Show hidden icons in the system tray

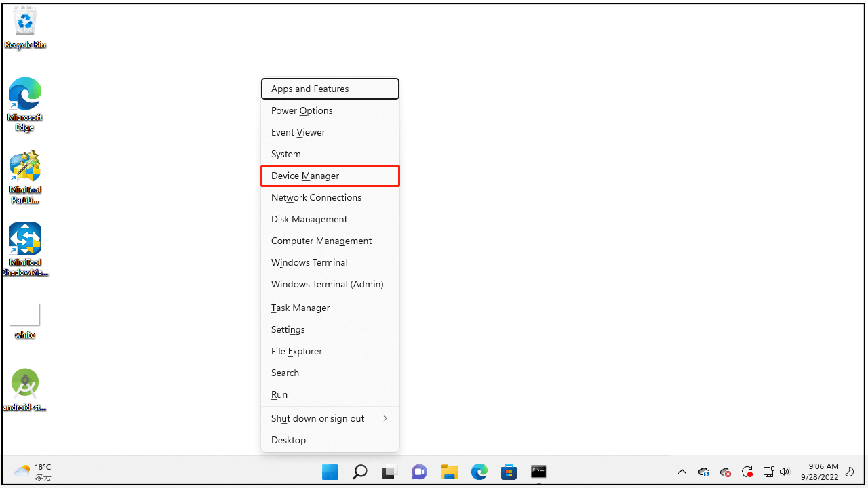[682, 472]
